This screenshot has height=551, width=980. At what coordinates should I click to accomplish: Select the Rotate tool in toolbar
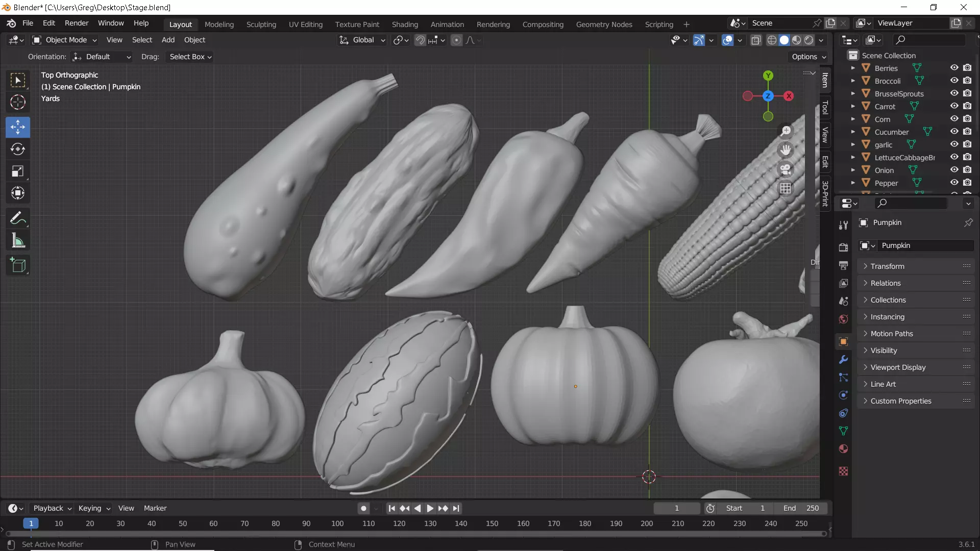(x=18, y=149)
